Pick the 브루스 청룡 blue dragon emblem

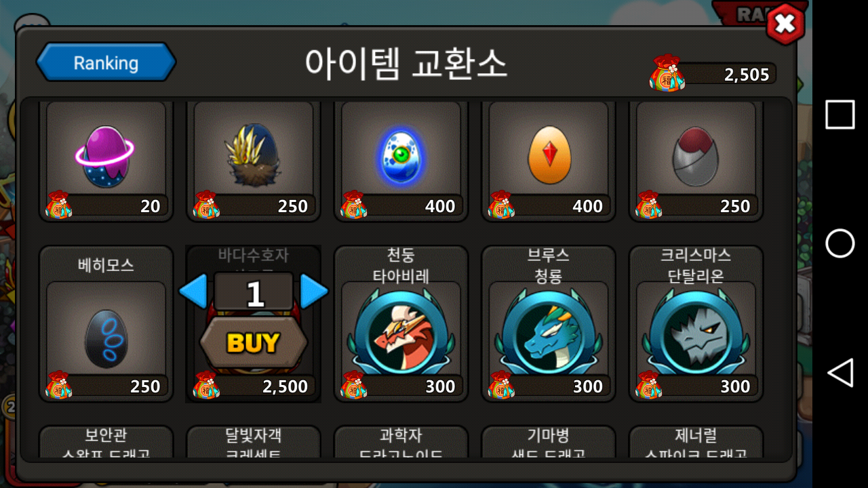click(x=549, y=324)
